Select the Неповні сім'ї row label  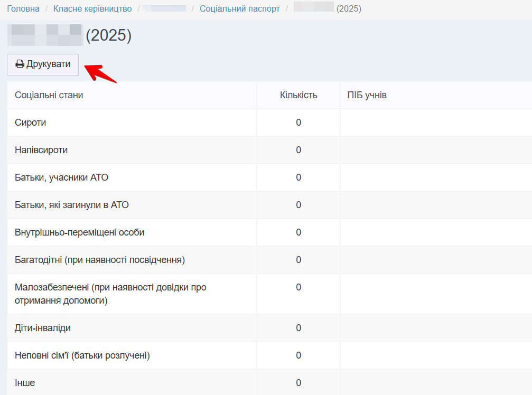[x=82, y=355]
